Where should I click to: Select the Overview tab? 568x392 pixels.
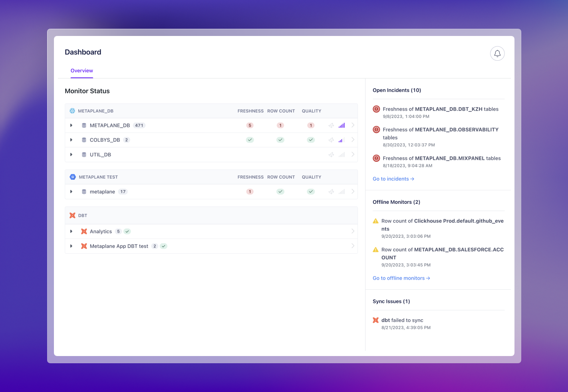81,71
